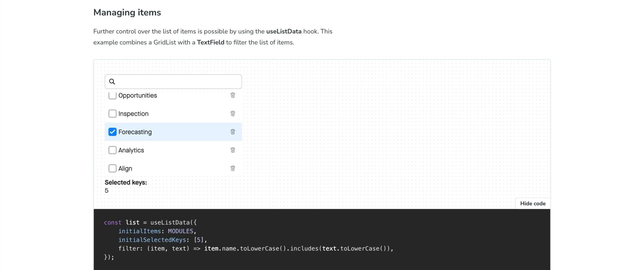Click the Analytics row label
Image resolution: width=644 pixels, height=270 pixels.
click(x=131, y=150)
